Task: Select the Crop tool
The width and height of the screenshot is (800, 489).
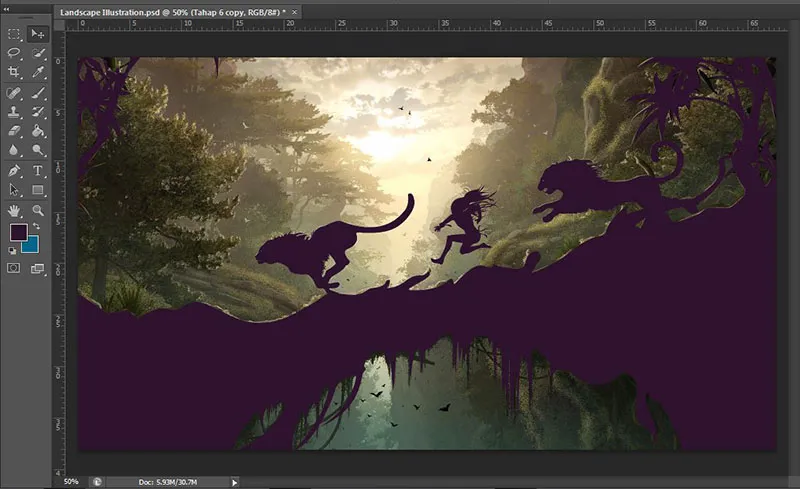Action: click(14, 72)
